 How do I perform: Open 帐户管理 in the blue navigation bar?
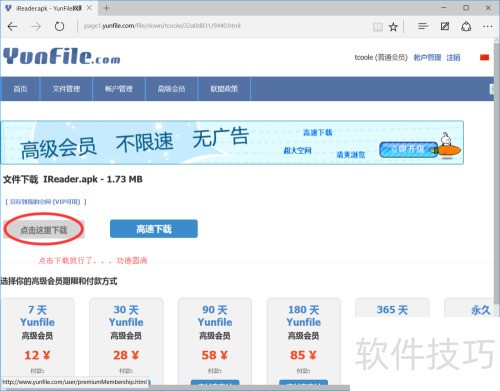[119, 89]
